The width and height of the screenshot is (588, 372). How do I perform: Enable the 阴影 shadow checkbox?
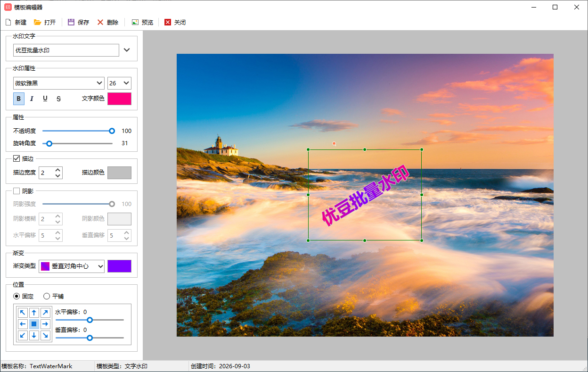[16, 191]
